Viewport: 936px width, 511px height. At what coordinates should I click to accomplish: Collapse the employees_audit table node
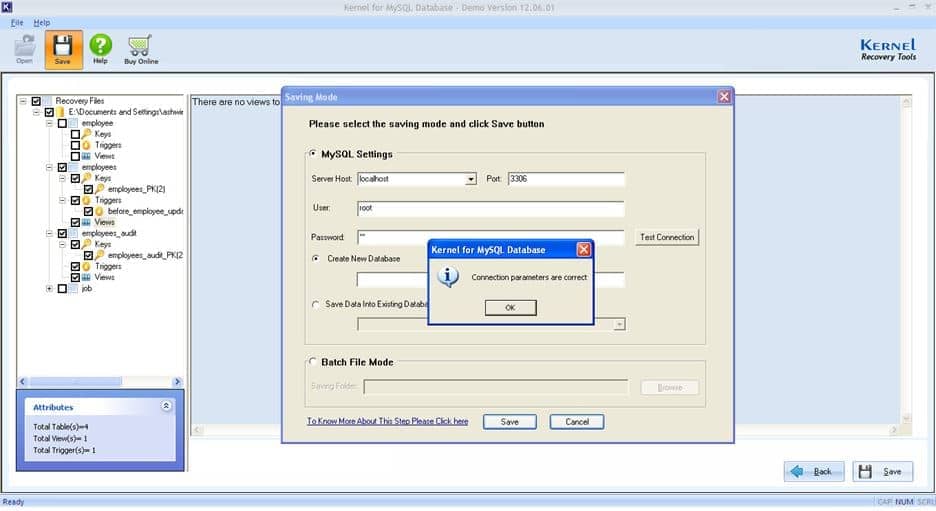click(x=49, y=233)
